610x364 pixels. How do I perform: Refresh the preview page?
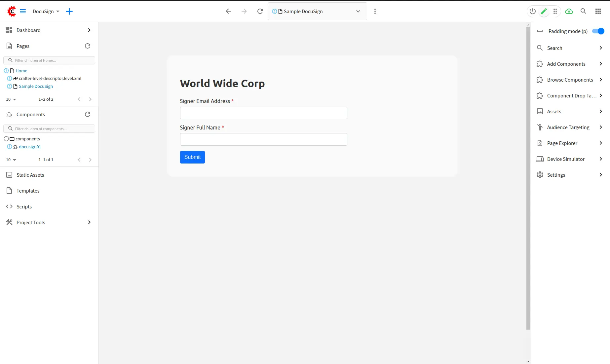point(260,12)
